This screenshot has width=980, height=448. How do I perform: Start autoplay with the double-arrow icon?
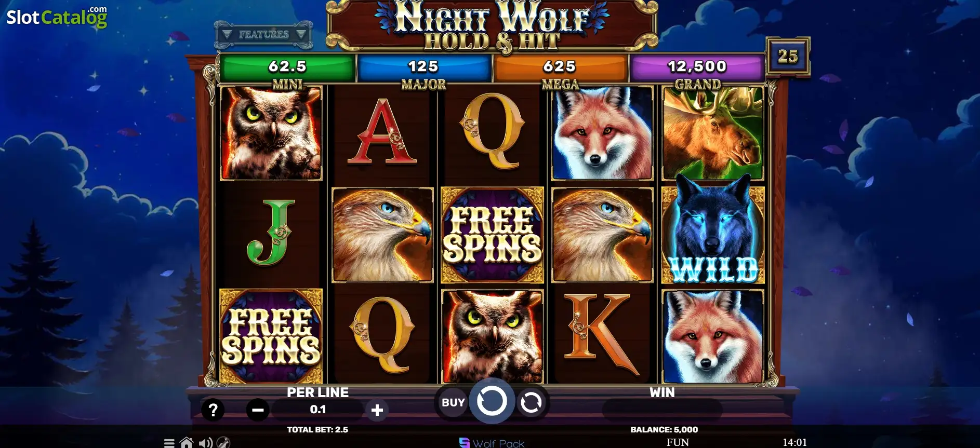(531, 402)
